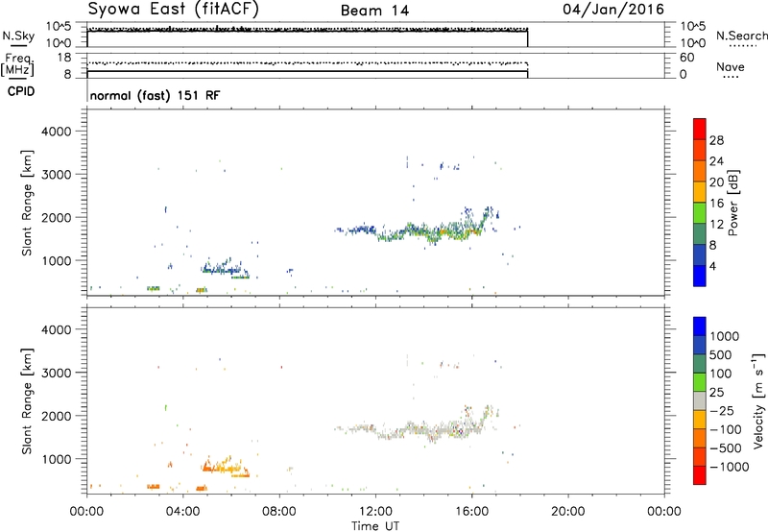
Task: Click the 'CPID' label
Action: [21, 91]
